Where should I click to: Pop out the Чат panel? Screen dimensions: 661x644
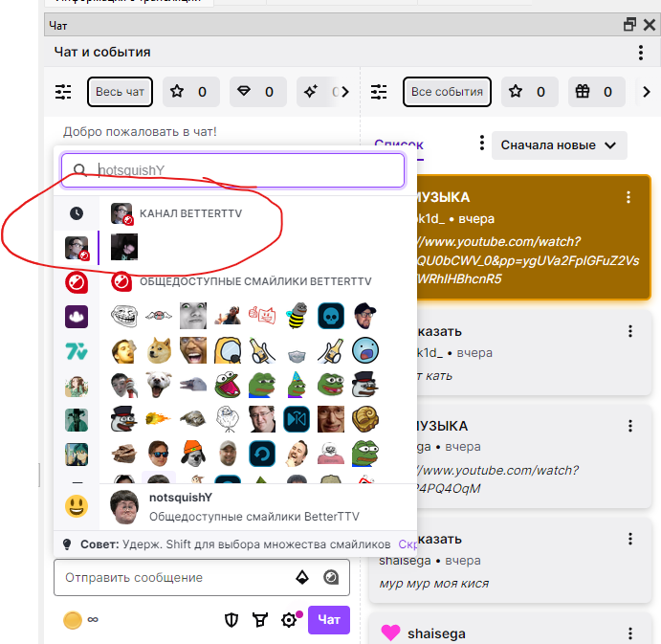[x=629, y=25]
